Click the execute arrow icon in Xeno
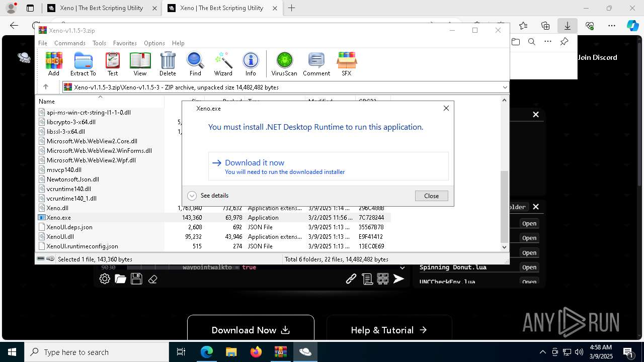 (x=399, y=279)
